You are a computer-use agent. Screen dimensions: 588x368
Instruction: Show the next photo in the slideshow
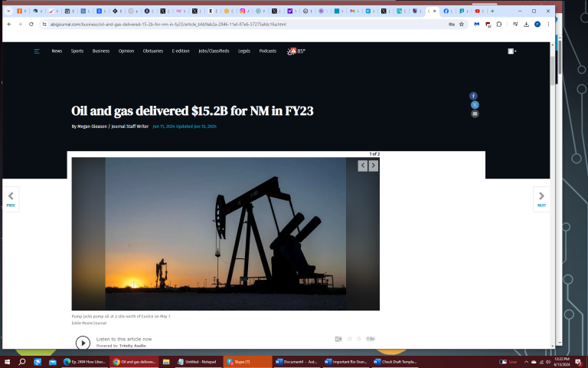[x=373, y=166]
